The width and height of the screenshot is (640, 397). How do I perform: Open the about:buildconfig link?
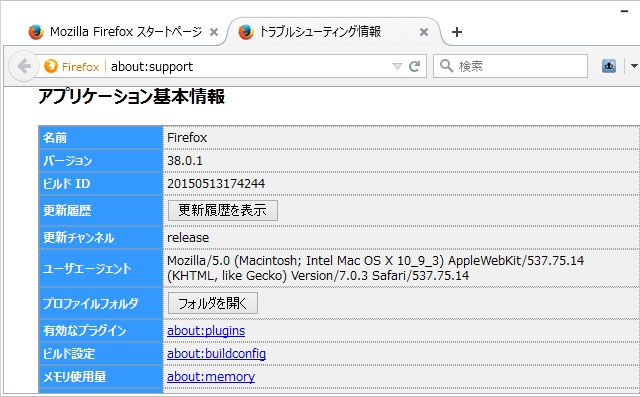[216, 353]
